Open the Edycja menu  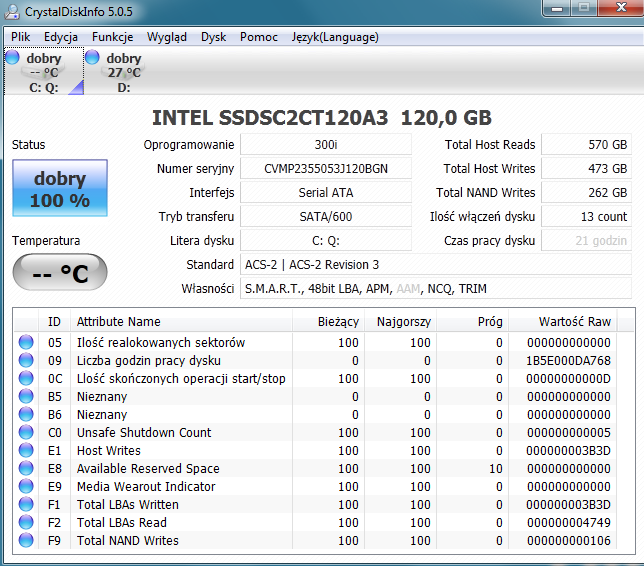61,37
